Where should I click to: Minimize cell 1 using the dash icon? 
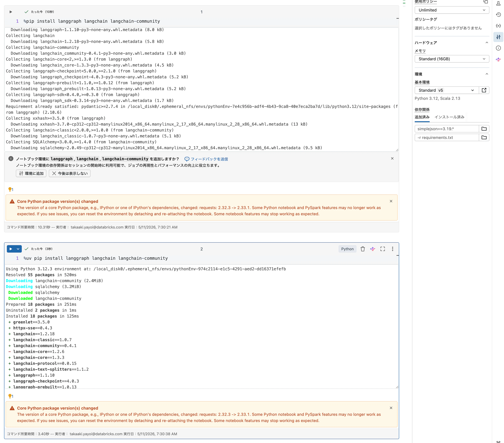397,18
